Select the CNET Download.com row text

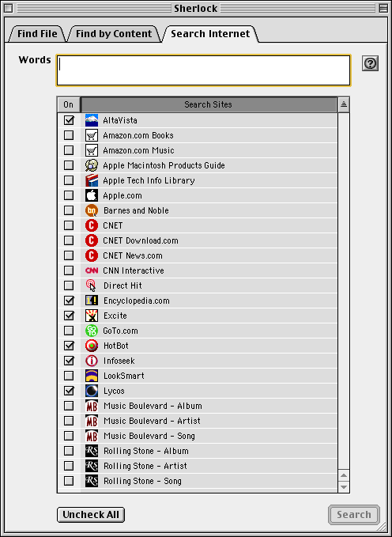(x=141, y=240)
